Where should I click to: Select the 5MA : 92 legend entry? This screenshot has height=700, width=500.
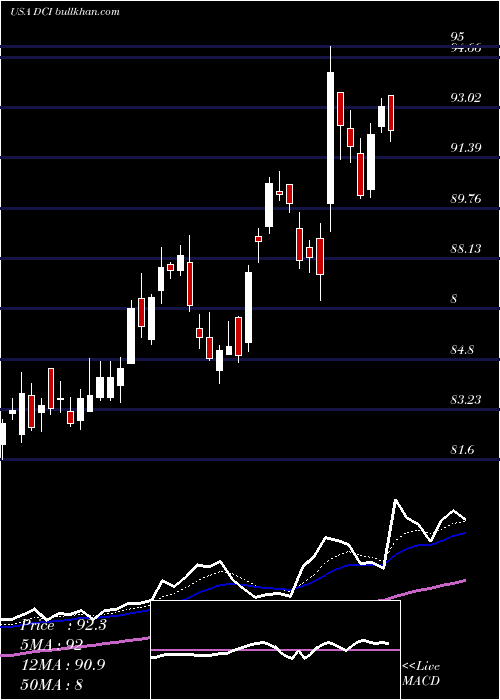point(52,645)
